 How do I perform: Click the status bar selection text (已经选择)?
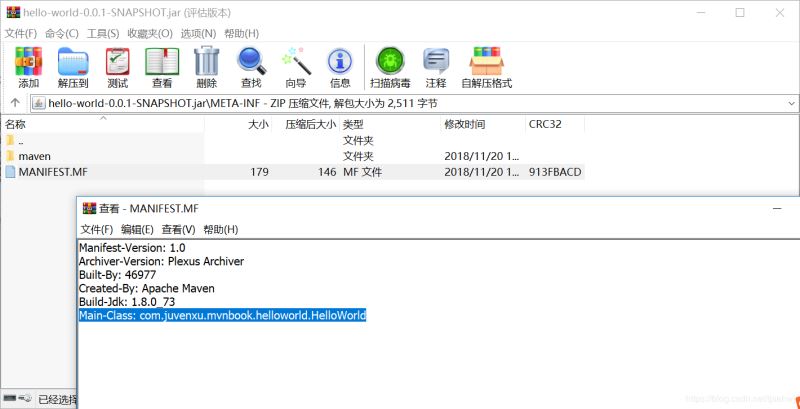(x=58, y=399)
